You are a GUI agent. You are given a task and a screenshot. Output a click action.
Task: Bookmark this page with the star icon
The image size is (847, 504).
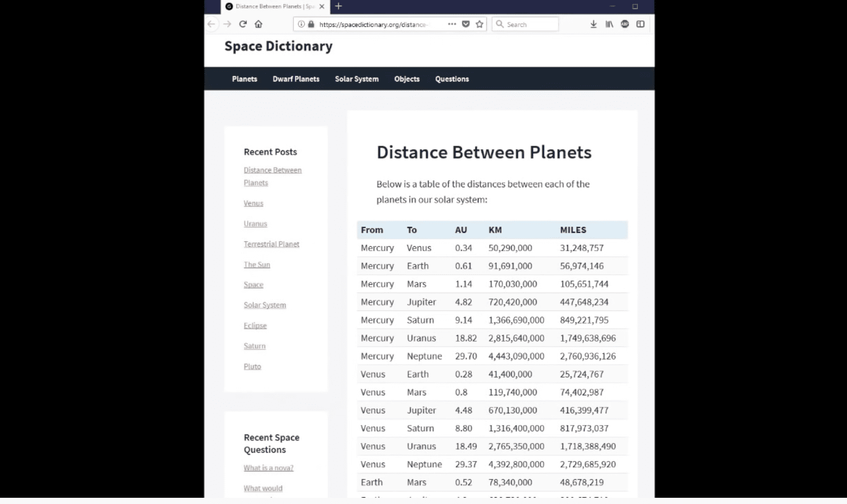480,24
